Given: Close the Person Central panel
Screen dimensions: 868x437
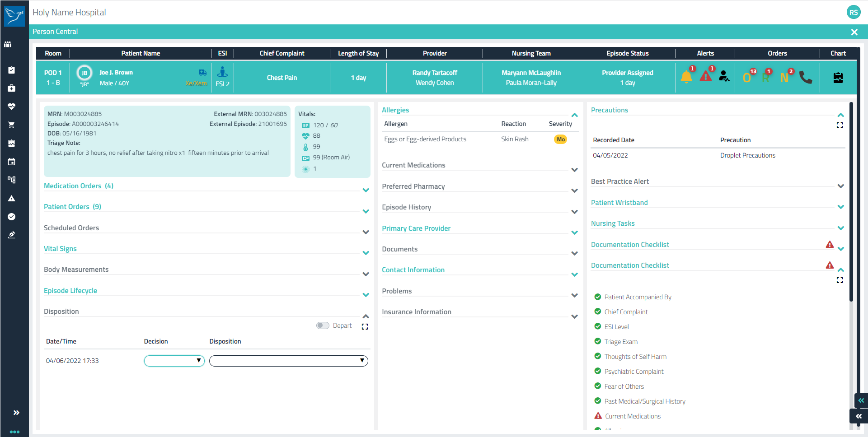Looking at the screenshot, I should click(x=854, y=32).
